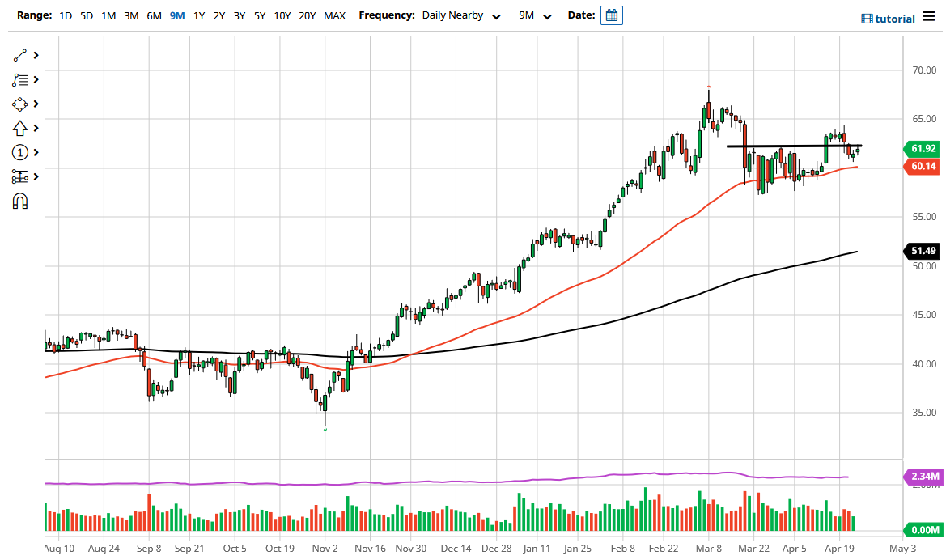Open the arrow marker tool
Screen dimensions: 946x560
[x=20, y=128]
